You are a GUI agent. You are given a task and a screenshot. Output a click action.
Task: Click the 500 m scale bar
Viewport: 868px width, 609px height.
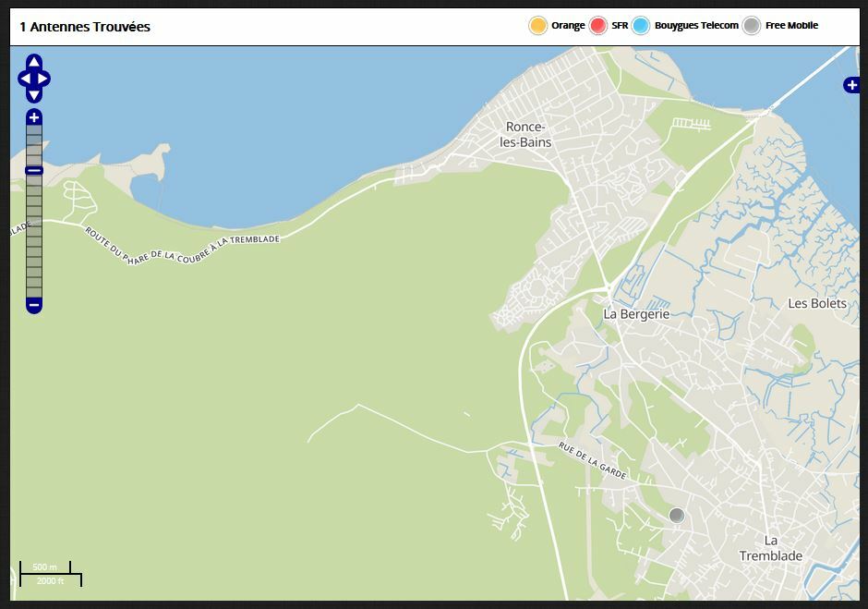click(45, 566)
